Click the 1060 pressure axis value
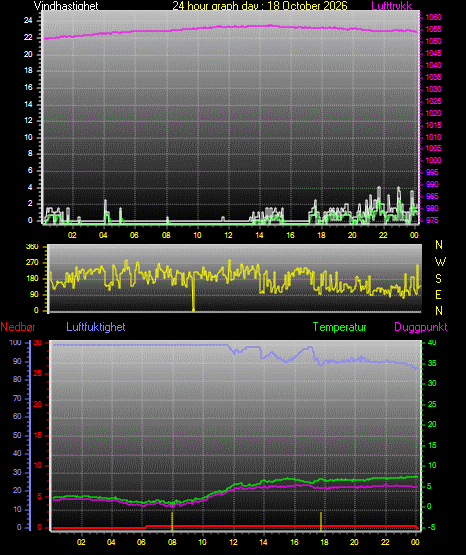The width and height of the screenshot is (466, 555). point(433,17)
